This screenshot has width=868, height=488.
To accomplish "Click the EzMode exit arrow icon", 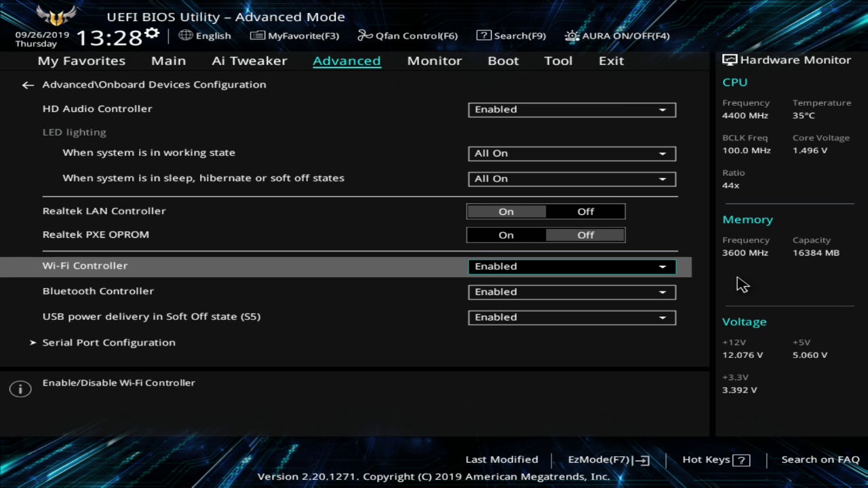I will point(641,460).
